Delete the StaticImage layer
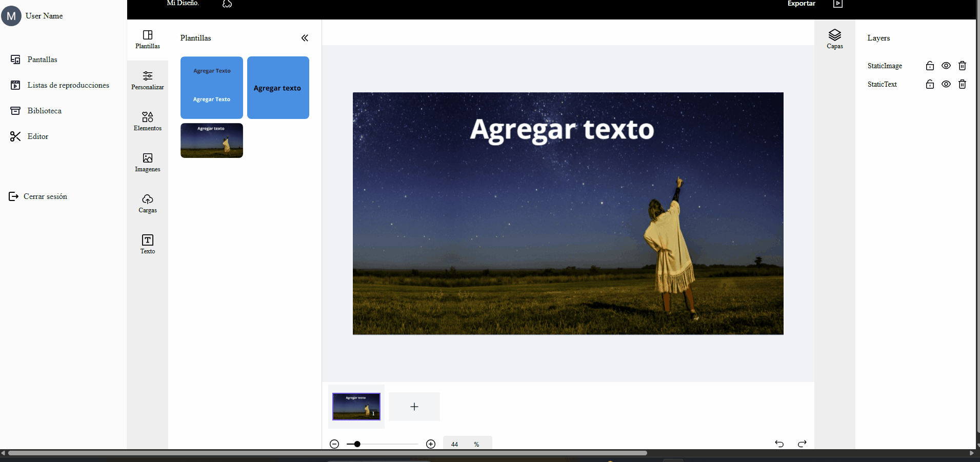The image size is (980, 462). pos(963,66)
